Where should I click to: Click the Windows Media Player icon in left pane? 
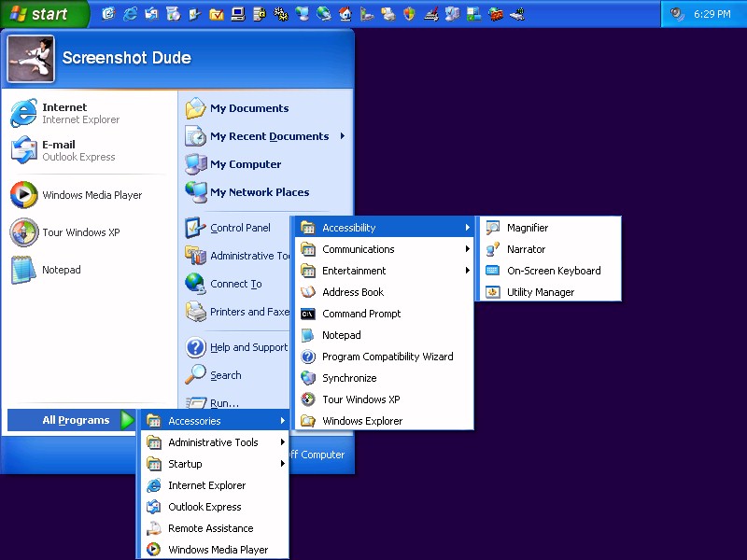[23, 195]
